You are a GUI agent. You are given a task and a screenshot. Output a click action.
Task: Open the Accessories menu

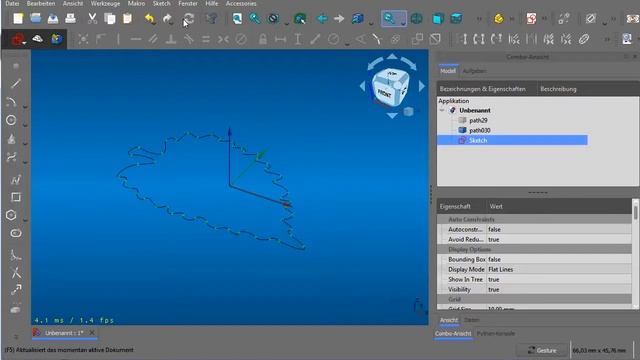tap(241, 3)
